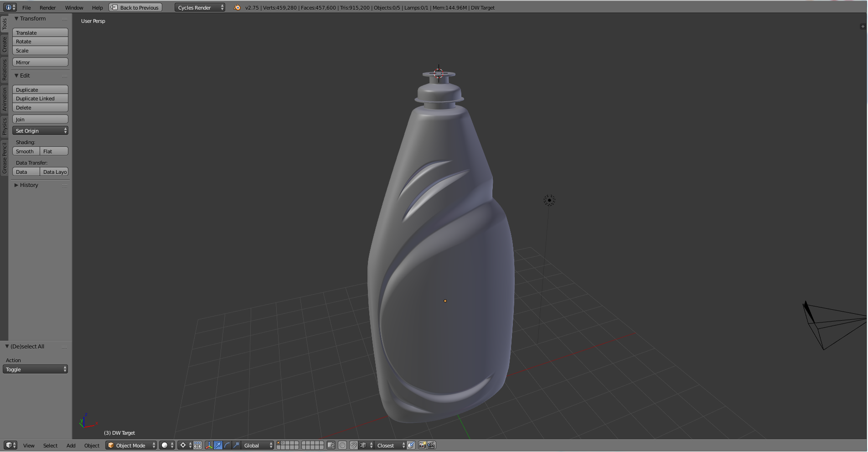Switch to the Create tab
This screenshot has height=452, width=868.
click(x=4, y=45)
